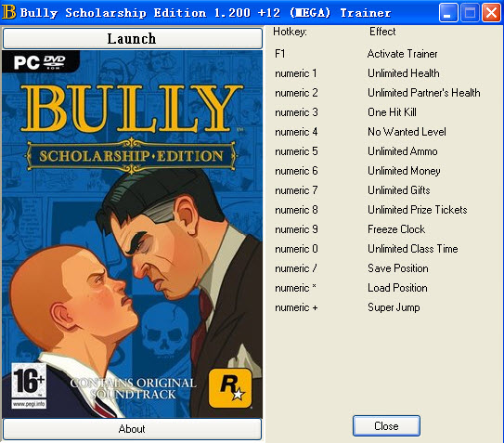The image size is (504, 443).
Task: Click the No Wanted Level text
Action: [x=407, y=132]
